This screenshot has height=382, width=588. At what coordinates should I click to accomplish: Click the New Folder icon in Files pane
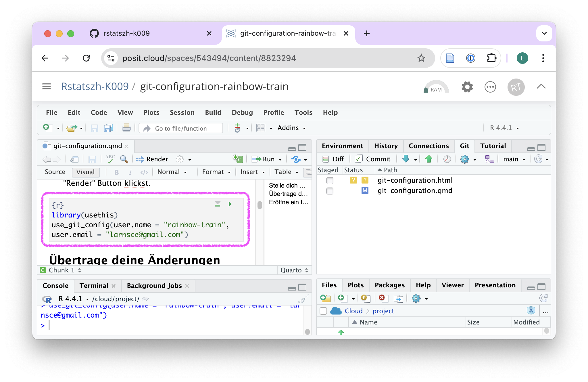point(325,298)
